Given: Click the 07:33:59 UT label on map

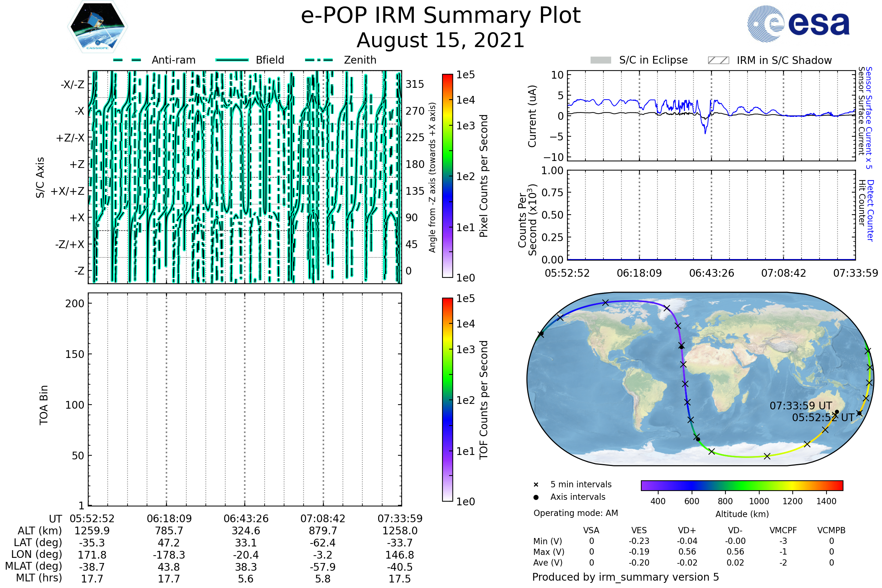Looking at the screenshot, I should pos(801,406).
